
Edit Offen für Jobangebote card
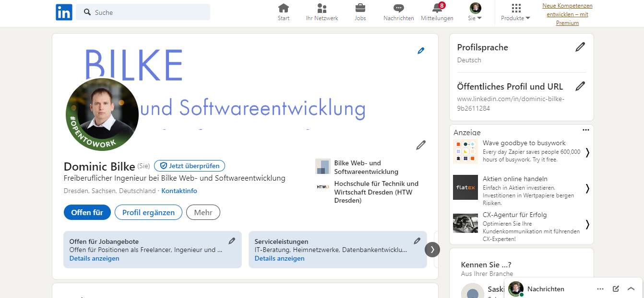pyautogui.click(x=232, y=241)
